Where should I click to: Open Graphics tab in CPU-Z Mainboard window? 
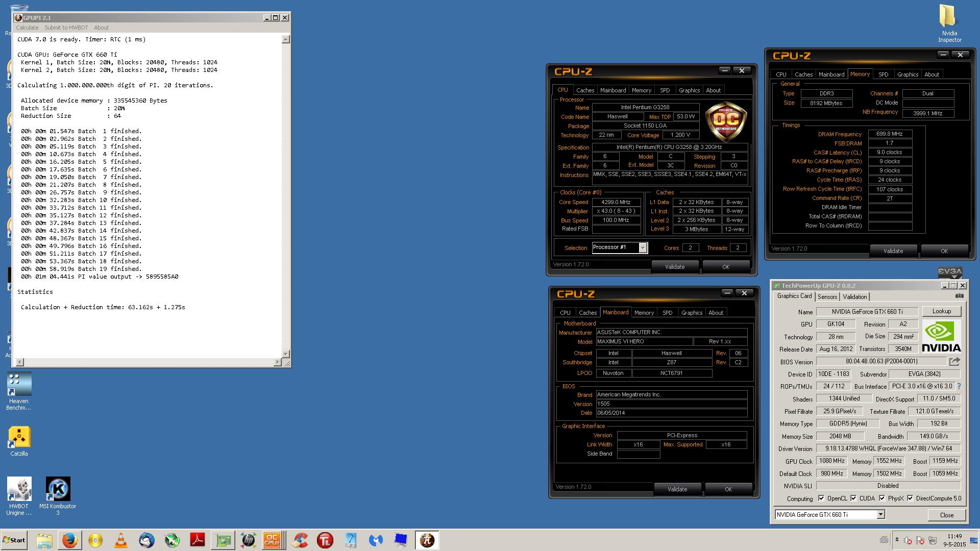point(692,313)
